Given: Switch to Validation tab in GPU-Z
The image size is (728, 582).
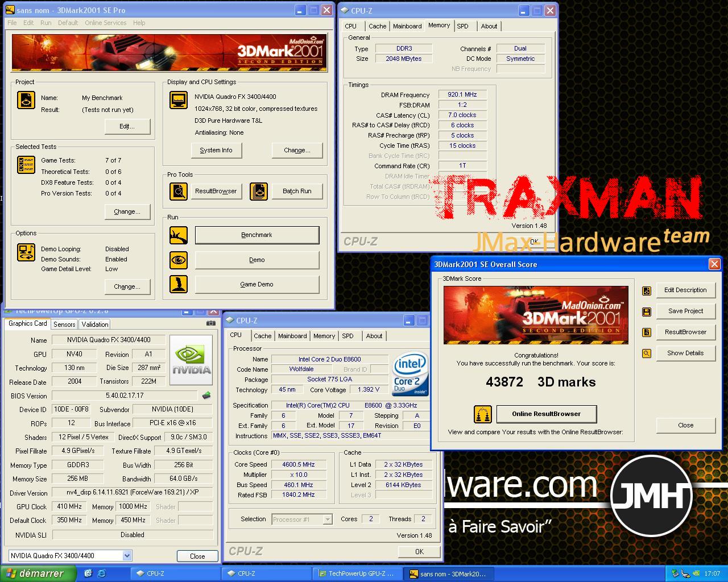Looking at the screenshot, I should click(95, 324).
